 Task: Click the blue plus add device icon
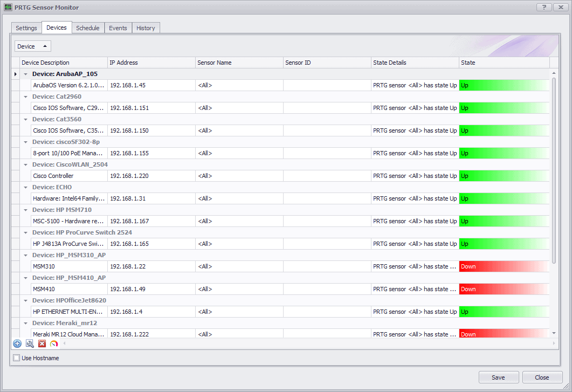[x=17, y=343]
